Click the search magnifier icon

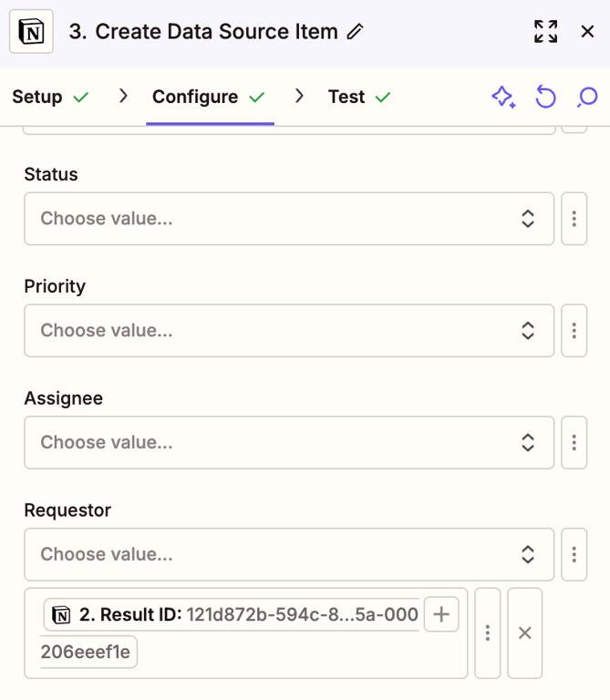(x=588, y=97)
